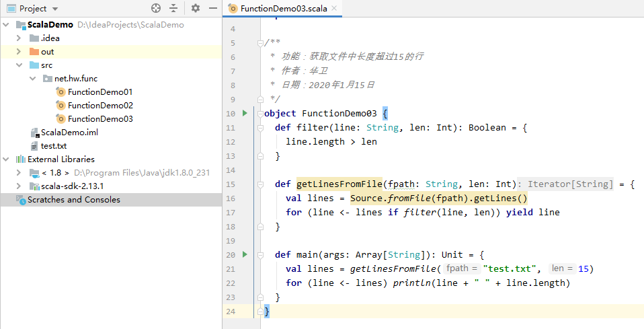Viewport: 644px width, 329px height.
Task: Click the FunctionDemo03 Scala object icon
Action: (x=61, y=119)
